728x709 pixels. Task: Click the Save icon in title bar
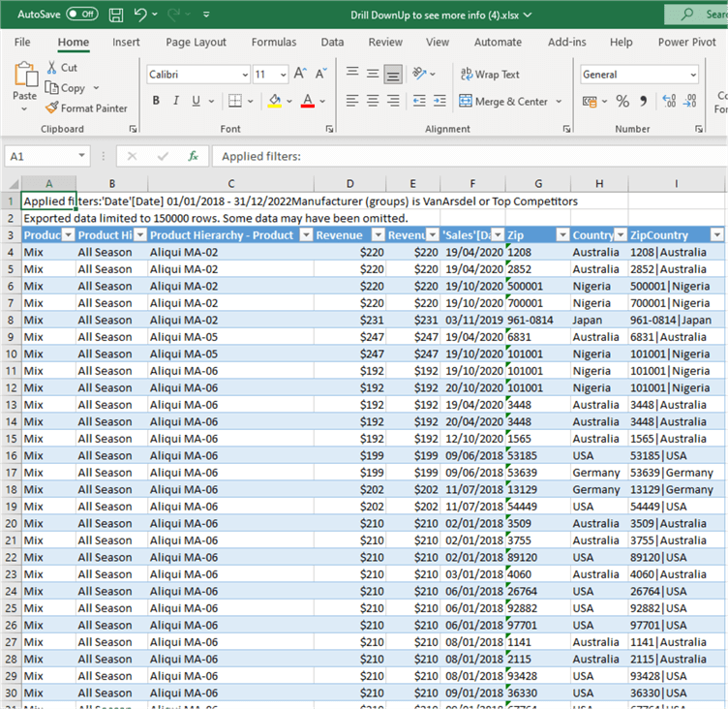point(116,15)
